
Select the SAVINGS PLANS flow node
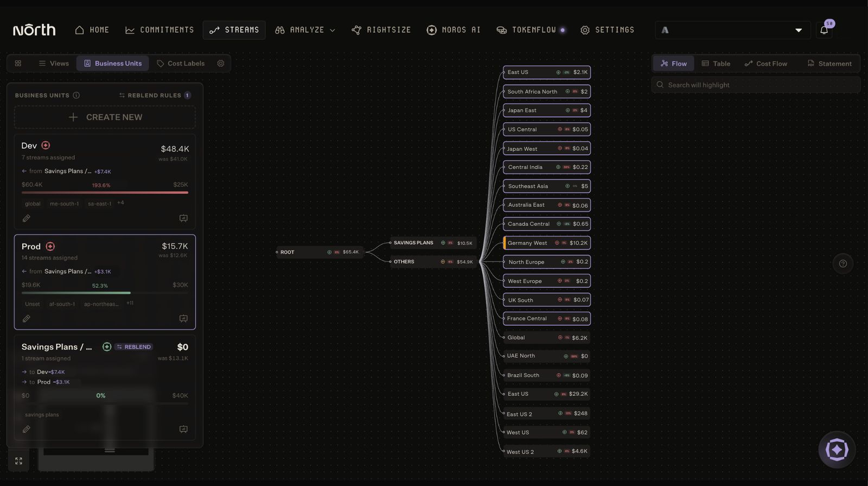(x=433, y=243)
